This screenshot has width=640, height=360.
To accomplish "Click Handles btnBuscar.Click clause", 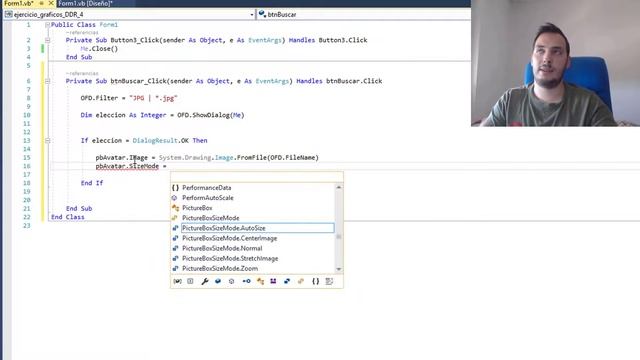I will (x=339, y=81).
